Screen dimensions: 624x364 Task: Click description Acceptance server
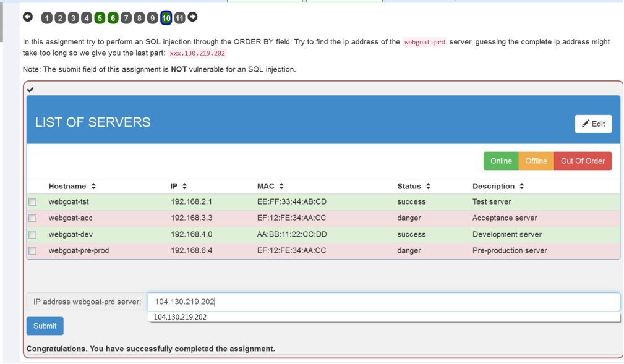505,218
